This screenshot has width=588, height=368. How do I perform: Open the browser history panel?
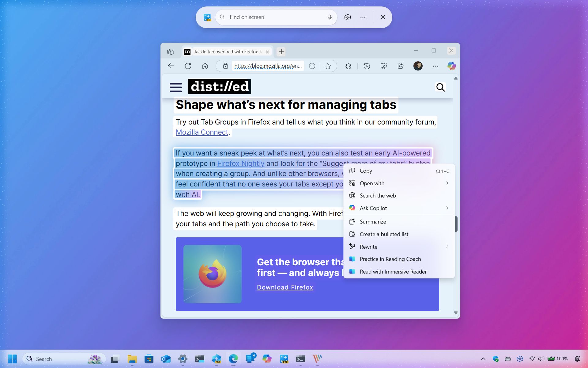(x=367, y=66)
